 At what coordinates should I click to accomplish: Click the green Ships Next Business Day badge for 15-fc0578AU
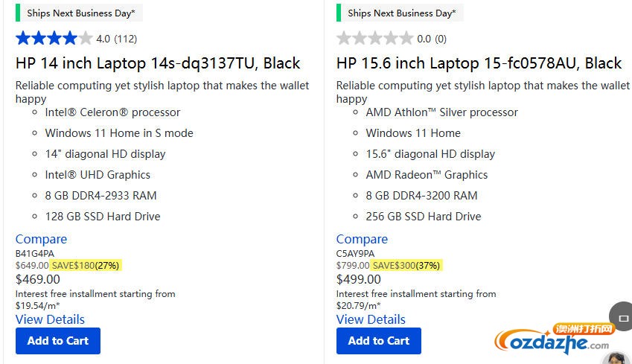point(400,13)
